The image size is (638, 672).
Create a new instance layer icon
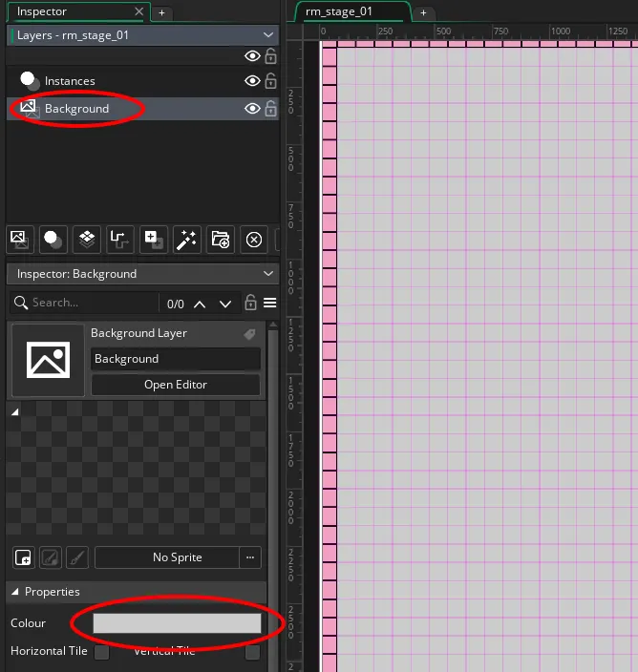pyautogui.click(x=53, y=240)
